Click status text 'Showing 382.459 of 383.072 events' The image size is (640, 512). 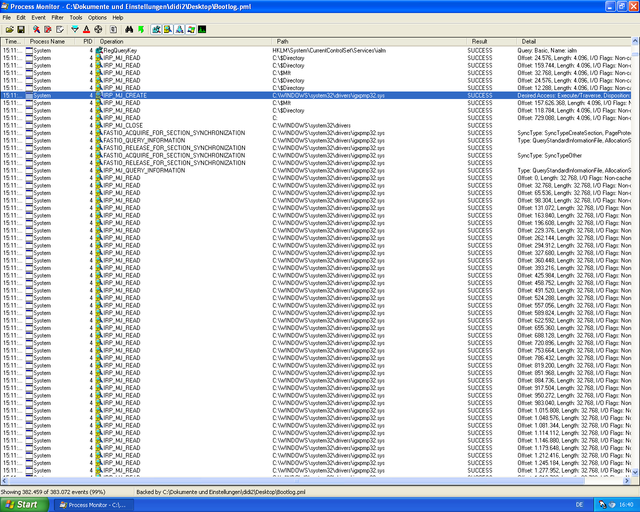(47, 492)
